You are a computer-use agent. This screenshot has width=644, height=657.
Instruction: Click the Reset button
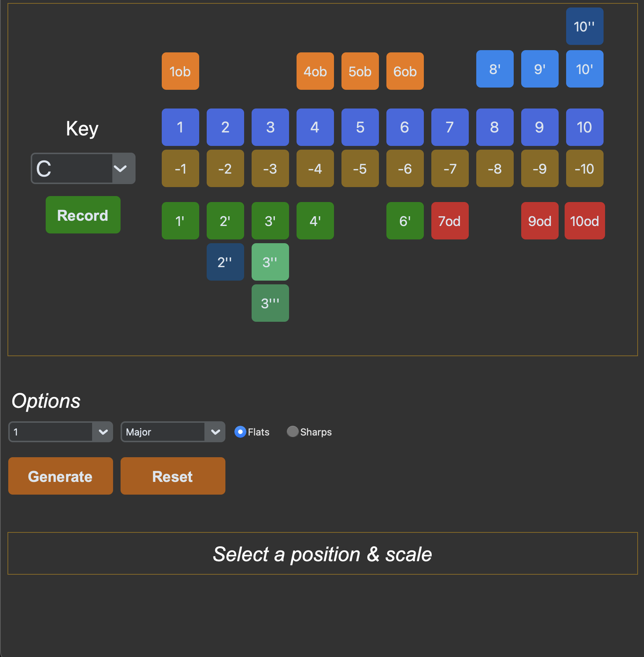click(x=173, y=476)
